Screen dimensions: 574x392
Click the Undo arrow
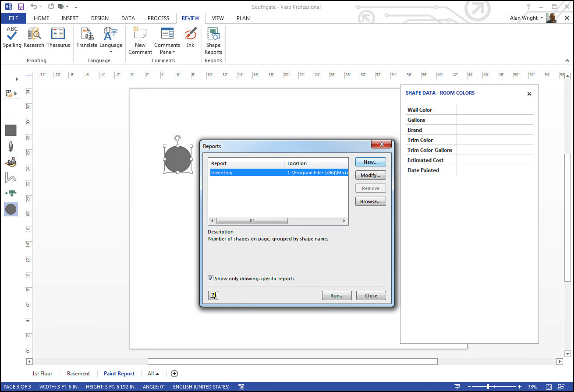click(x=34, y=7)
